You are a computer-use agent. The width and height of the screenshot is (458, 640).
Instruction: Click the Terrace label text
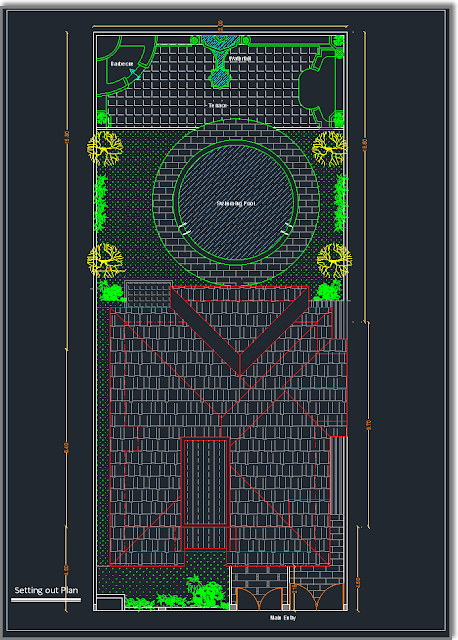coord(218,105)
